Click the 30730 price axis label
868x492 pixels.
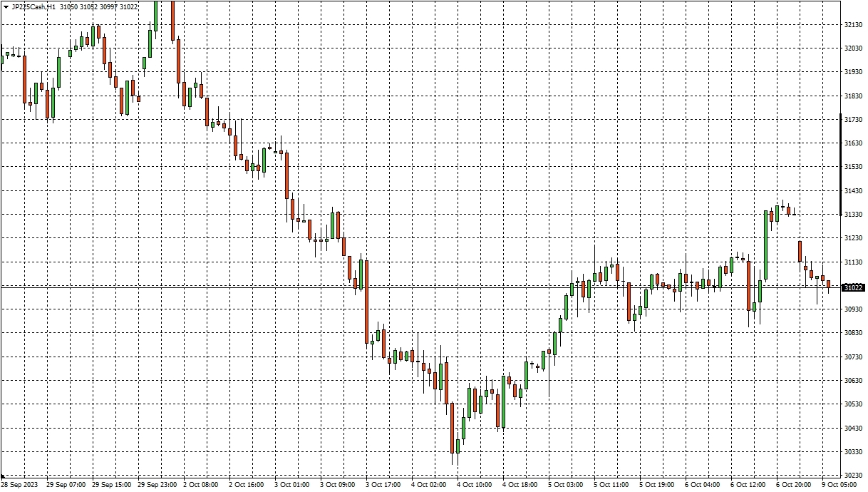[x=853, y=357]
